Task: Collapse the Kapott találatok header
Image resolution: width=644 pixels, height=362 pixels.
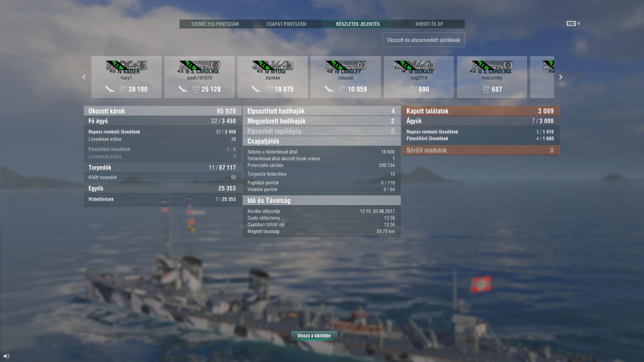Action: click(481, 111)
